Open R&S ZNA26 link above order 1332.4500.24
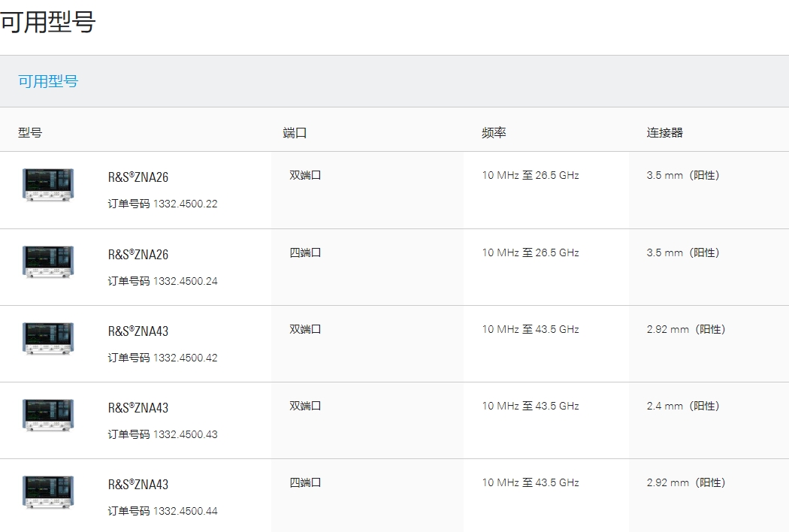789x532 pixels. coord(138,255)
